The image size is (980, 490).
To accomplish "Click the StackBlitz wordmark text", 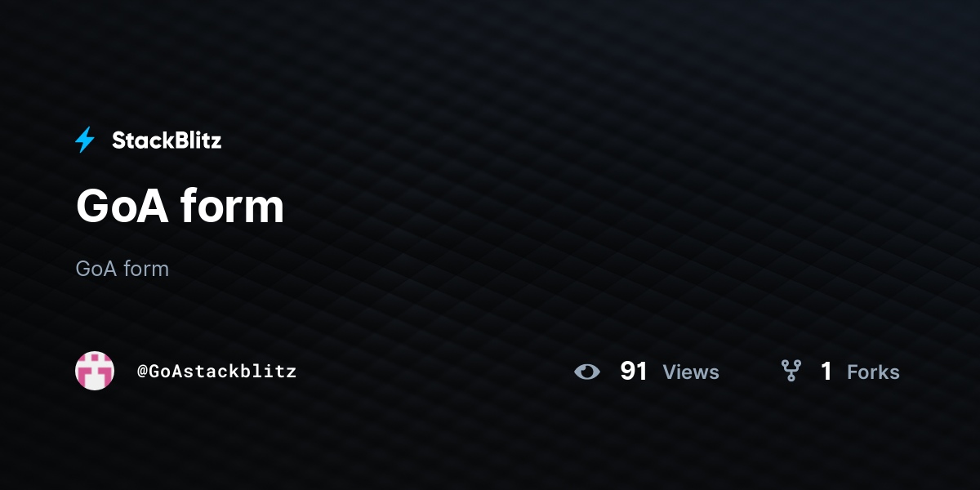I will [167, 140].
